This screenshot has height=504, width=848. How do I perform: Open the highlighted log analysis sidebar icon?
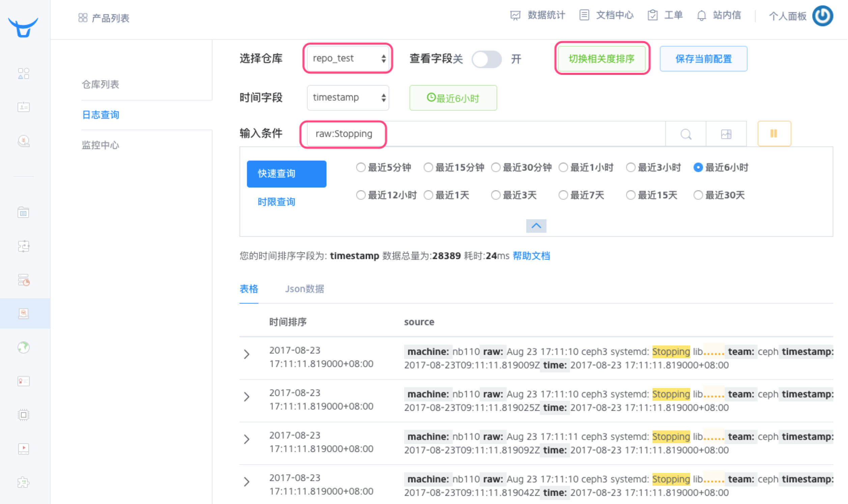click(23, 313)
